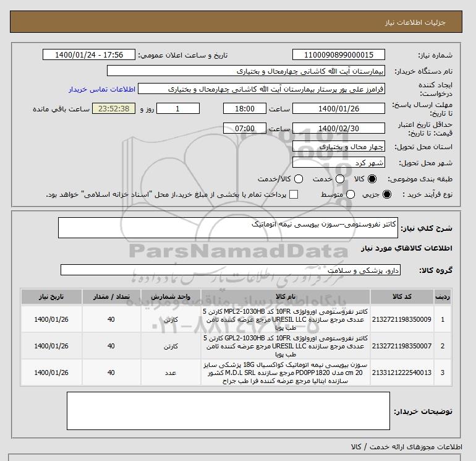476x461 pixels.
Task: Click the واحد شمارش column header
Action: pyautogui.click(x=171, y=296)
